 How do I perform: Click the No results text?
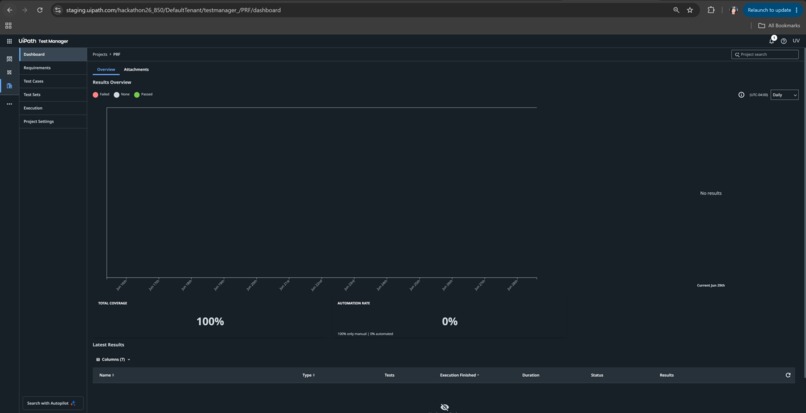[711, 193]
